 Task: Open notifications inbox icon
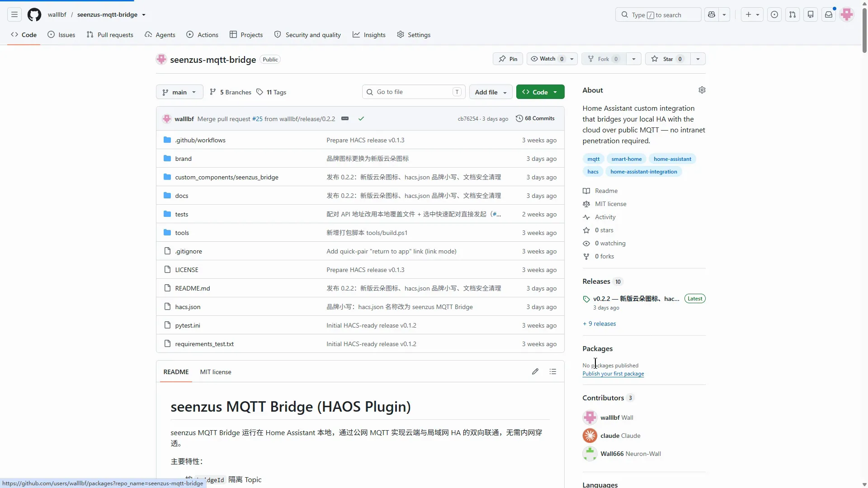tap(829, 14)
